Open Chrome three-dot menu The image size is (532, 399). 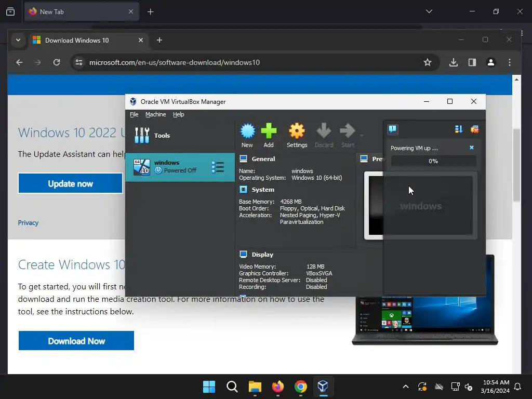point(510,62)
